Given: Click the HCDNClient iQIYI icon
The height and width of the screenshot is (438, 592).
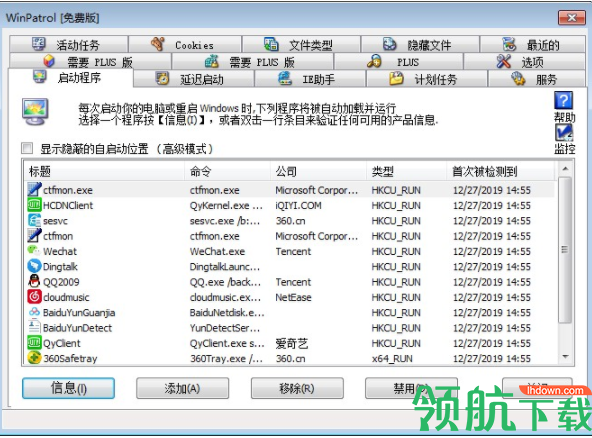Looking at the screenshot, I should 34,205.
